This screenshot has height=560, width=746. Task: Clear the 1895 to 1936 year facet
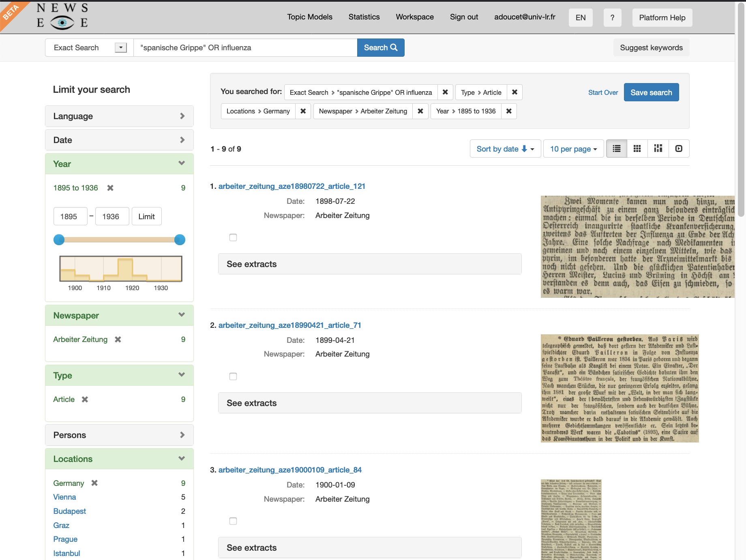[x=110, y=188]
